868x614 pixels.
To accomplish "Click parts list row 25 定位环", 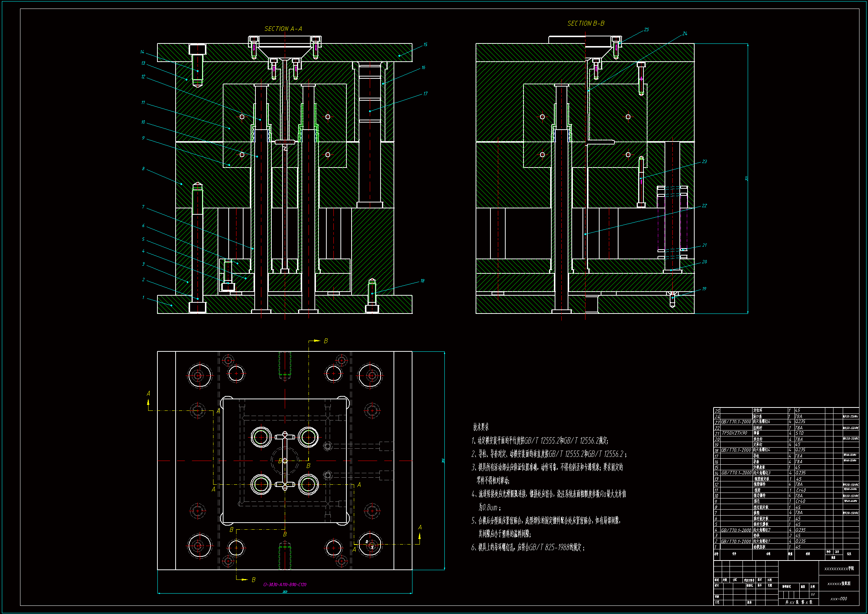I will [758, 410].
